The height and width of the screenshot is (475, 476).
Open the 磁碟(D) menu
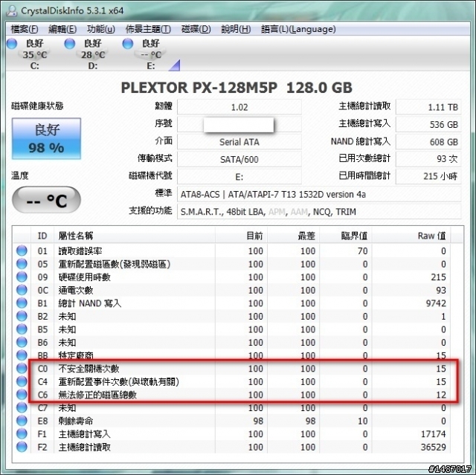click(x=196, y=29)
